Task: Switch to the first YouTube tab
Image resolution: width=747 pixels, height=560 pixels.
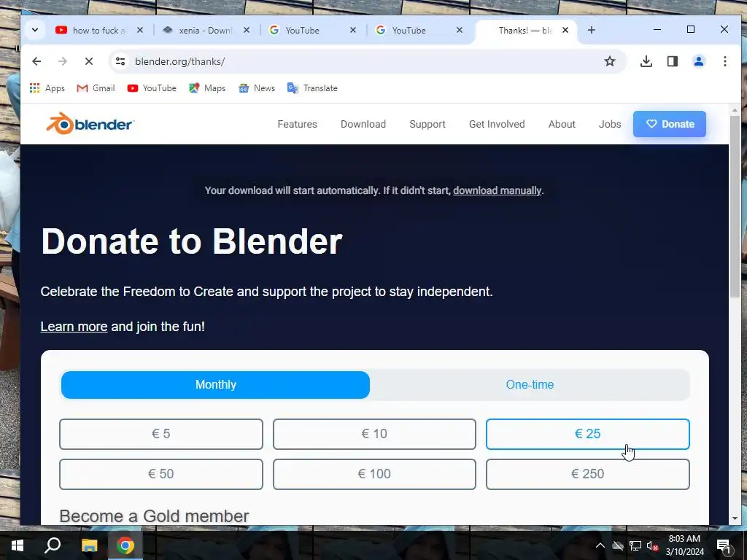Action: pos(312,30)
